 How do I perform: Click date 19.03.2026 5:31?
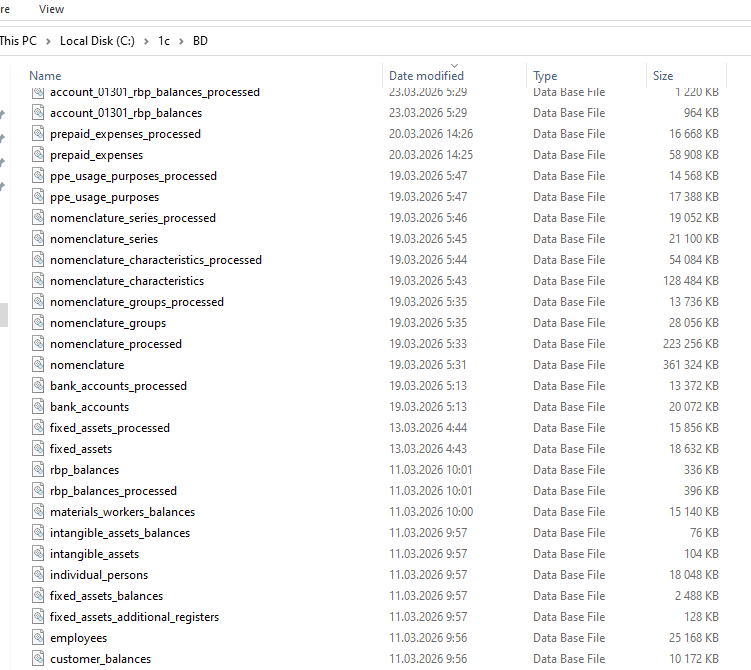point(427,365)
